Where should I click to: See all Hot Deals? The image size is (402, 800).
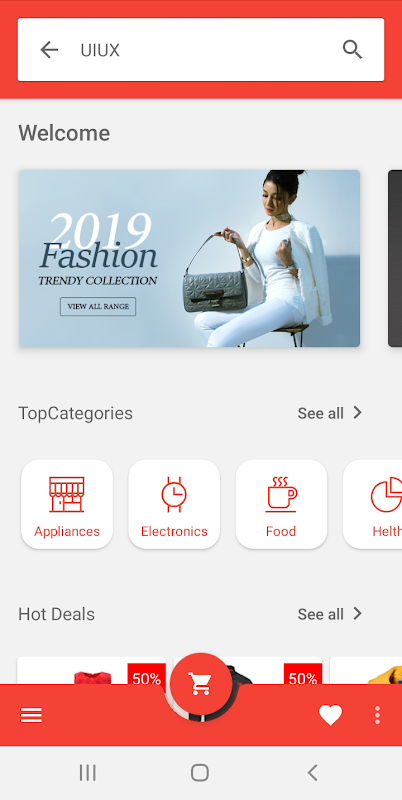320,614
